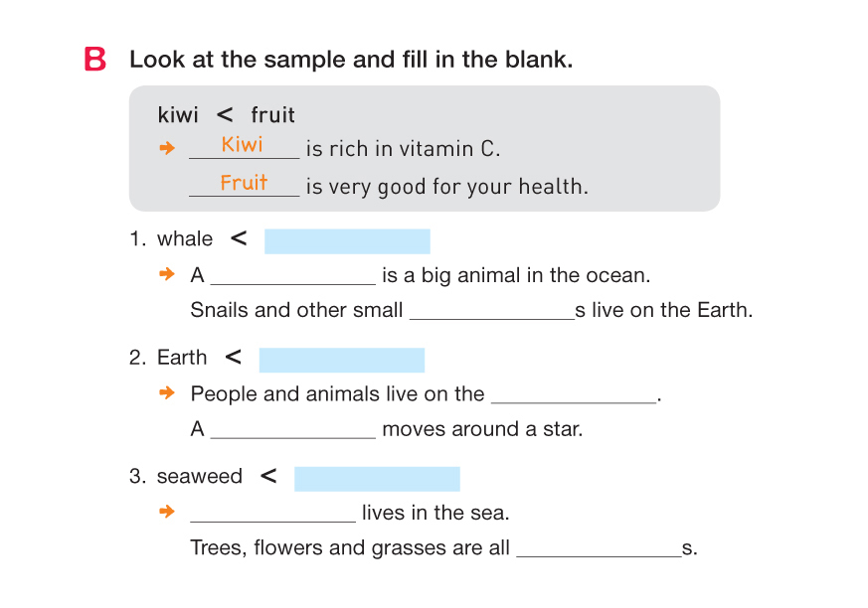Click the blank after "grasses are all"
Screen dimensions: 868x608
click(599, 550)
